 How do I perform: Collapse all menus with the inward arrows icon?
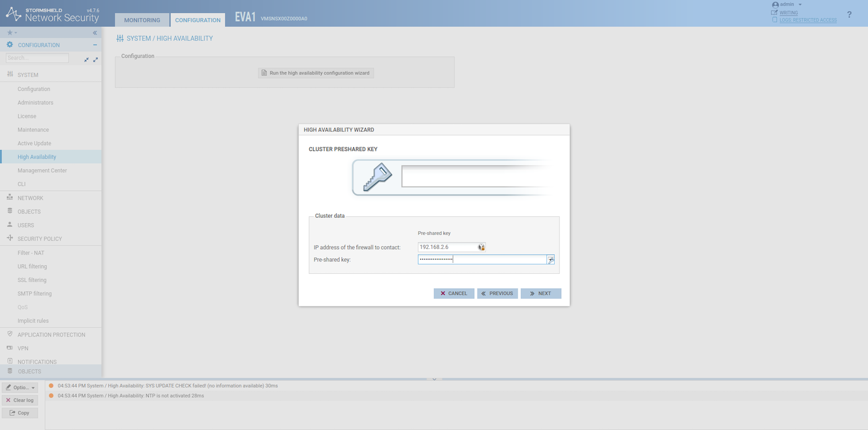coord(87,60)
